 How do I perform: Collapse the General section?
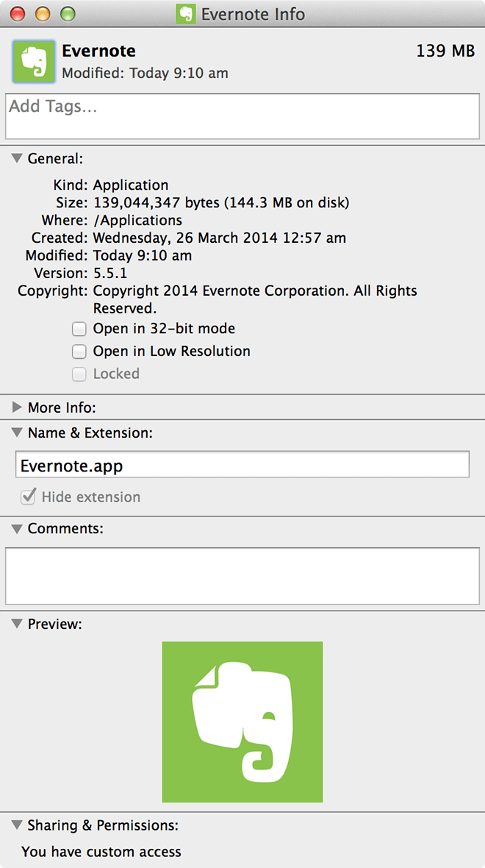pyautogui.click(x=17, y=159)
